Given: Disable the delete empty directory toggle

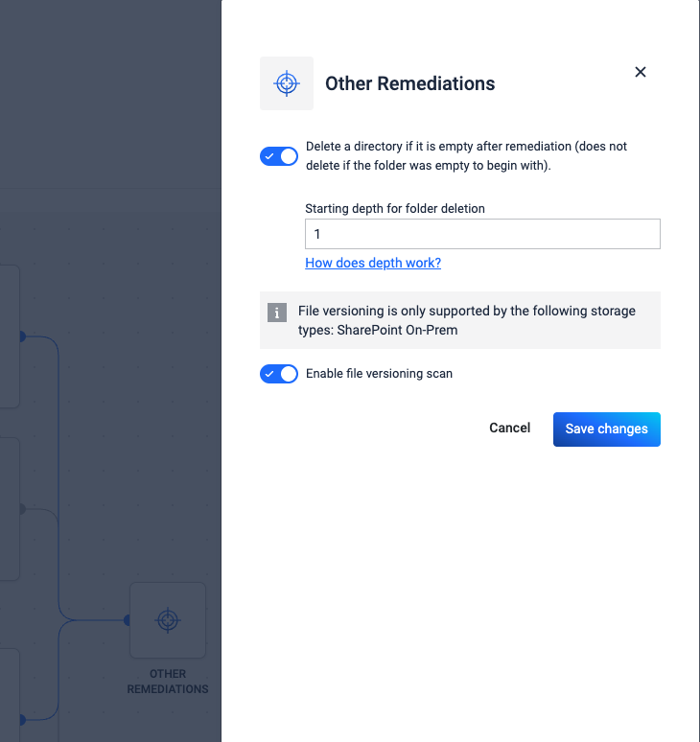Looking at the screenshot, I should pos(279,156).
